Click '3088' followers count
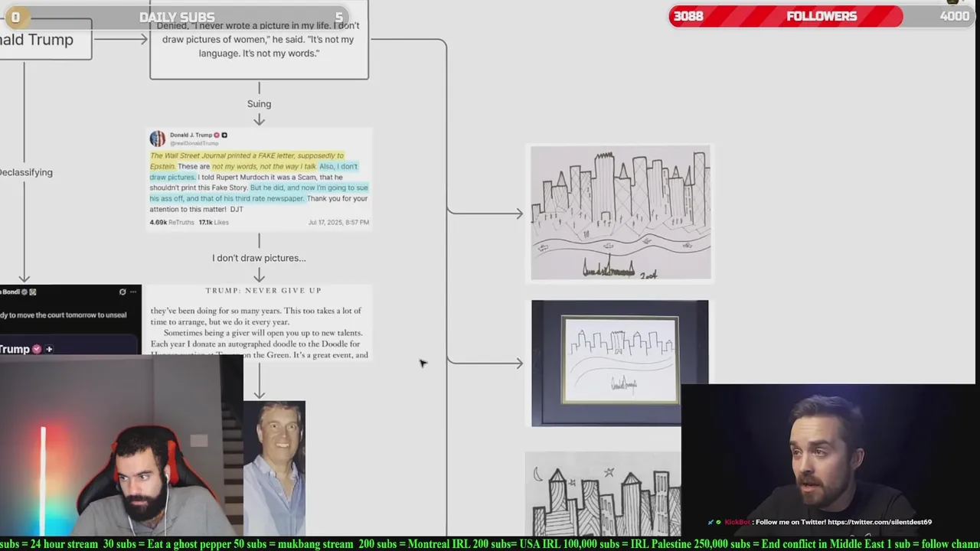Screen dimensions: 980x551 click(688, 16)
